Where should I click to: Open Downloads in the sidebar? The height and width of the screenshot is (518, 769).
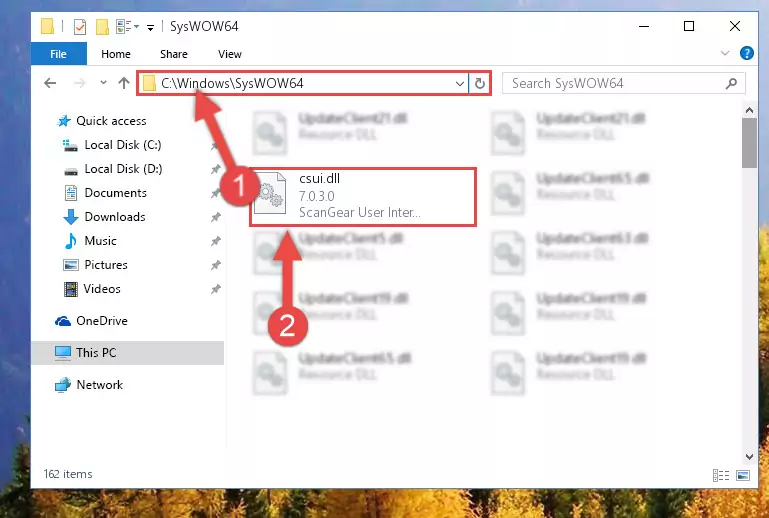(115, 217)
